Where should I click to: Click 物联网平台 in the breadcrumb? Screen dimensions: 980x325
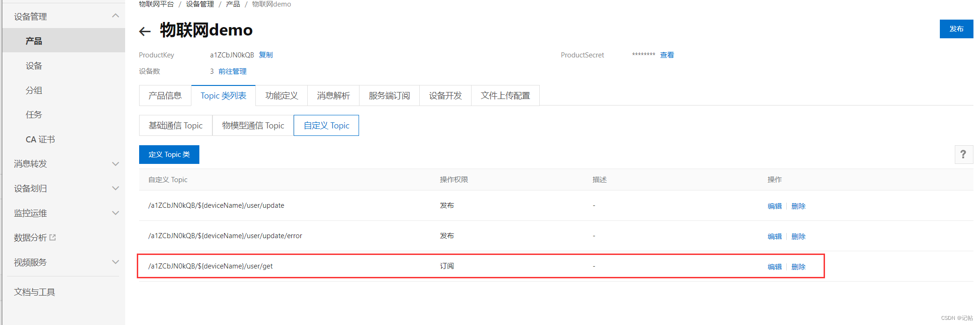pos(156,4)
